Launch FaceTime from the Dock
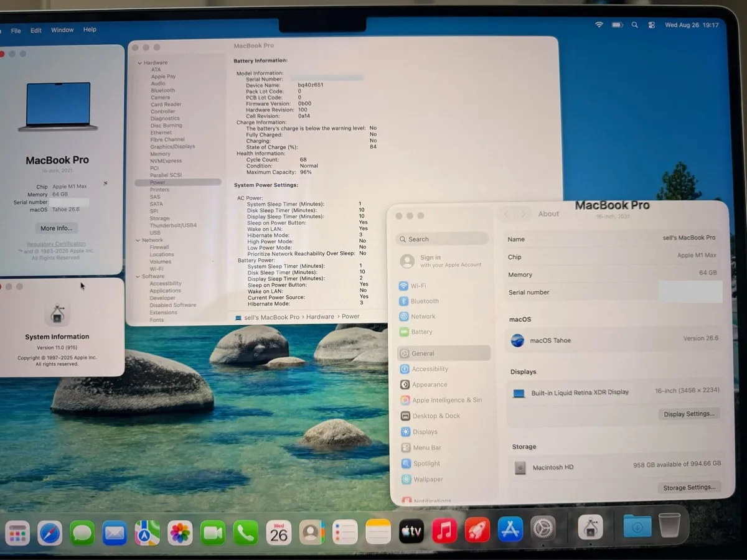The image size is (747, 560). tap(213, 533)
